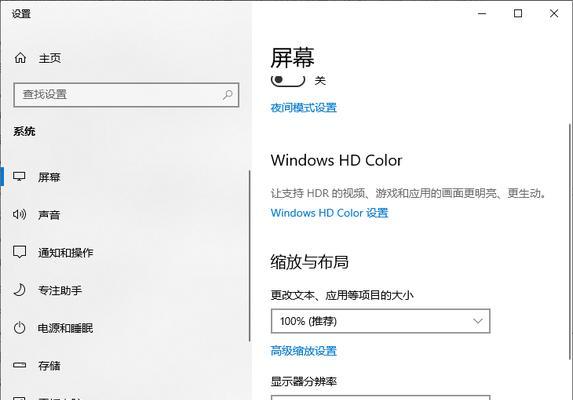This screenshot has height=400, width=573.
Task: Toggle the night light switch labeled 关
Action: (288, 80)
